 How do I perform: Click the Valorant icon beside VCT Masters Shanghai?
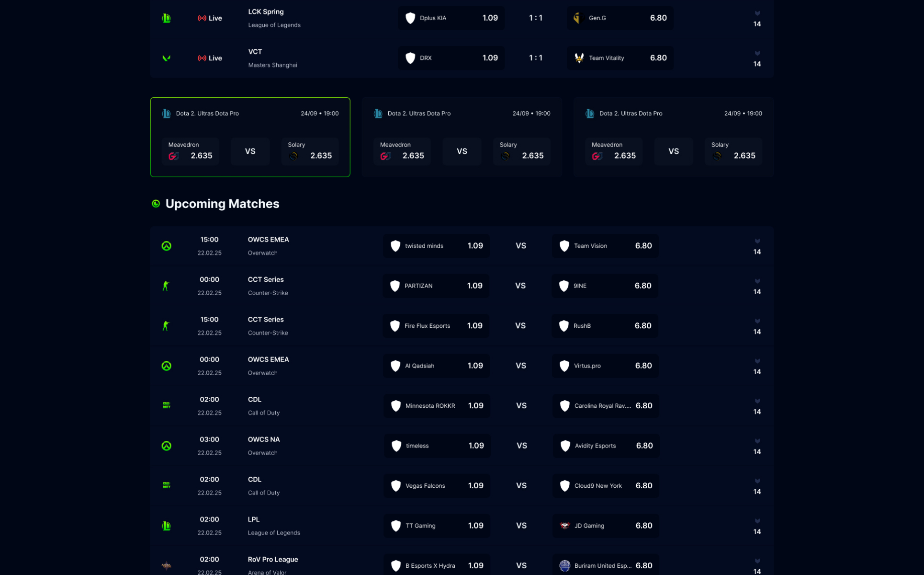(166, 58)
